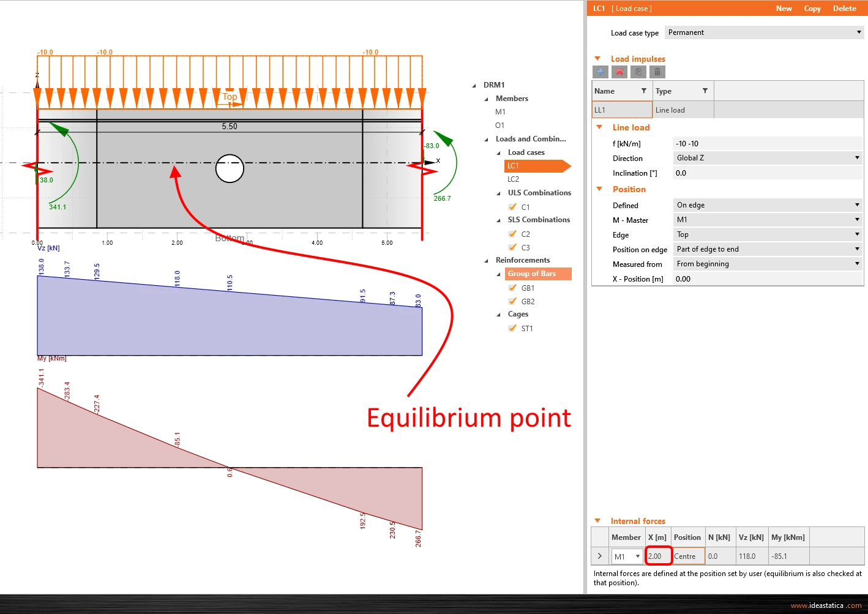Open the Name column filter icon

[643, 91]
